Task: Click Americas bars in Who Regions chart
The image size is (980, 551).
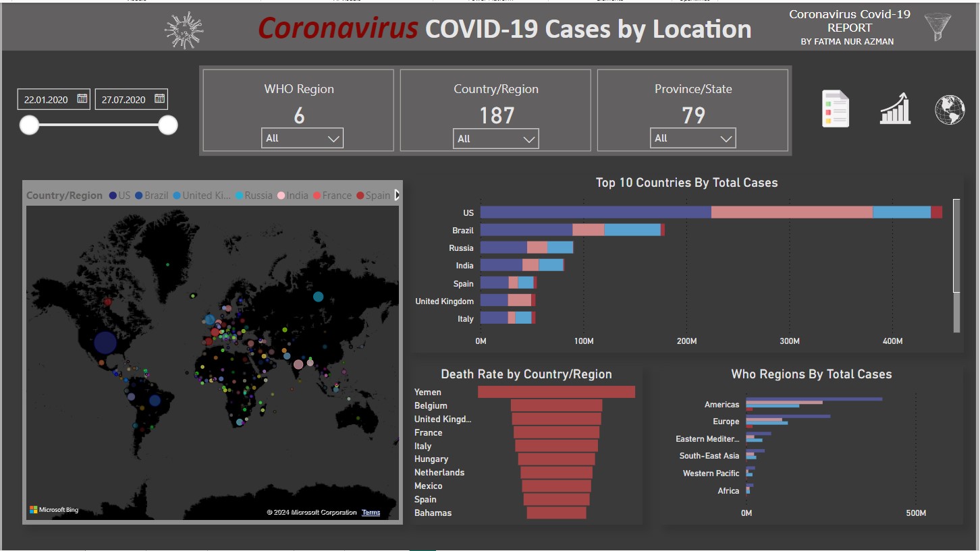Action: (x=814, y=404)
